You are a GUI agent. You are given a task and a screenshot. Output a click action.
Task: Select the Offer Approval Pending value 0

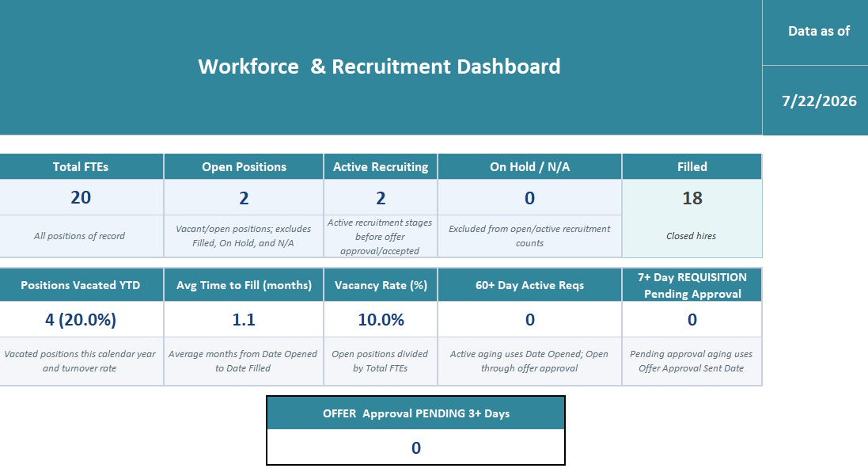point(416,447)
